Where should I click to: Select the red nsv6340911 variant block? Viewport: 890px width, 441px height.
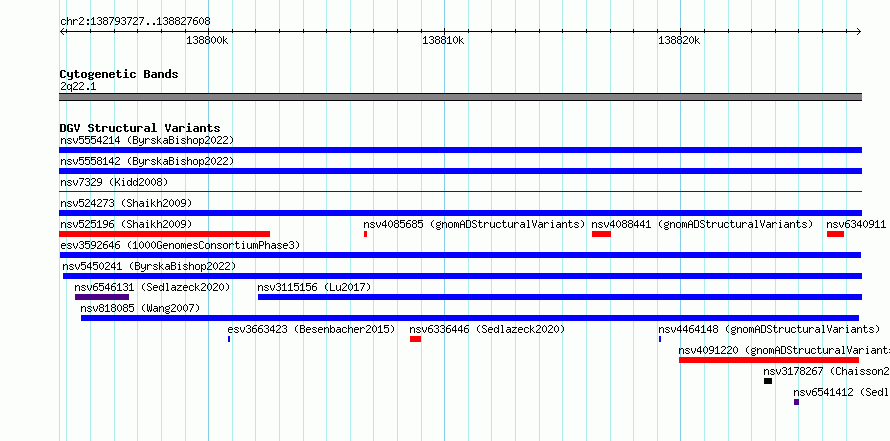coord(836,234)
